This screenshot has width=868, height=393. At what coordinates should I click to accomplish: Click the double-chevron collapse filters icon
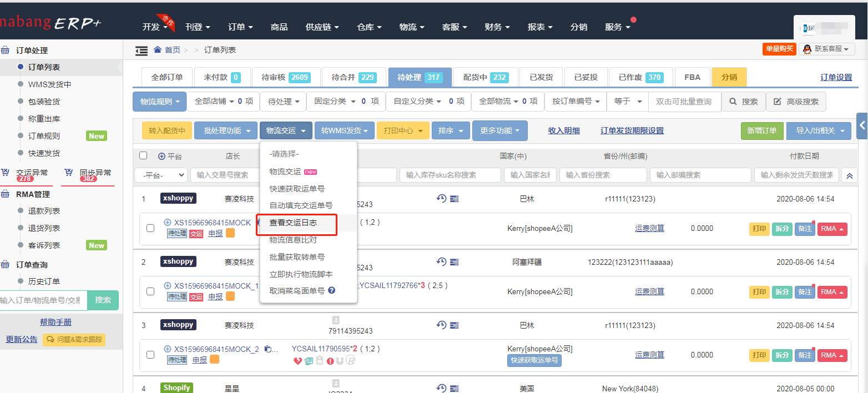[849, 175]
